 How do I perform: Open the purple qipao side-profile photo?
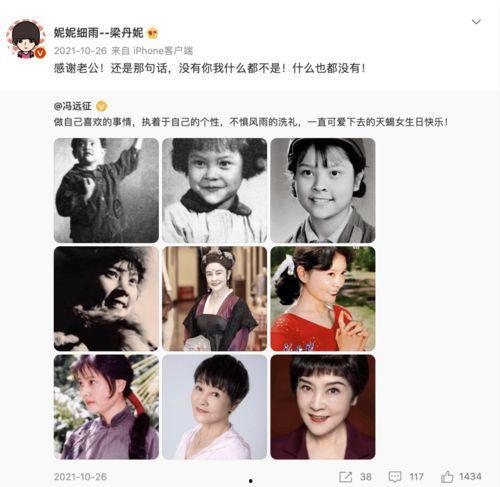click(x=106, y=407)
